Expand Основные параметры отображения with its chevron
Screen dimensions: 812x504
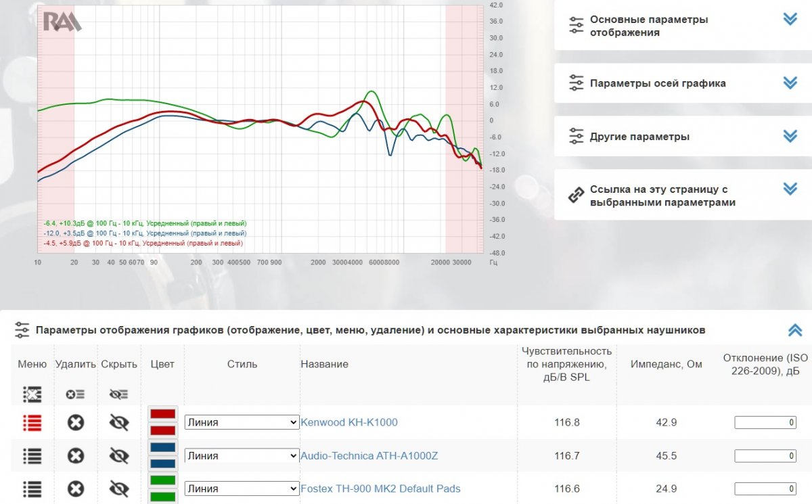(x=790, y=19)
